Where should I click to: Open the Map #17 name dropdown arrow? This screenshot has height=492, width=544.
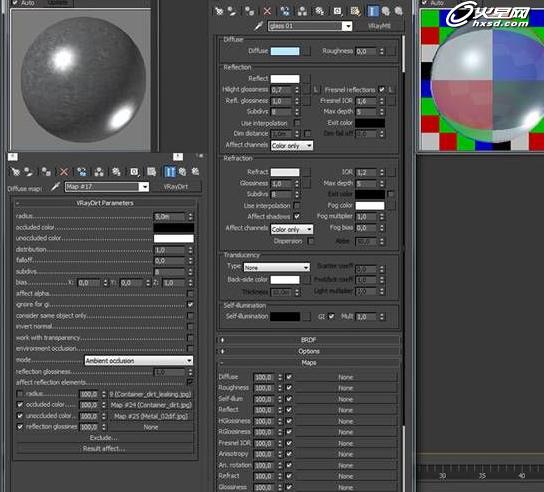[x=144, y=187]
